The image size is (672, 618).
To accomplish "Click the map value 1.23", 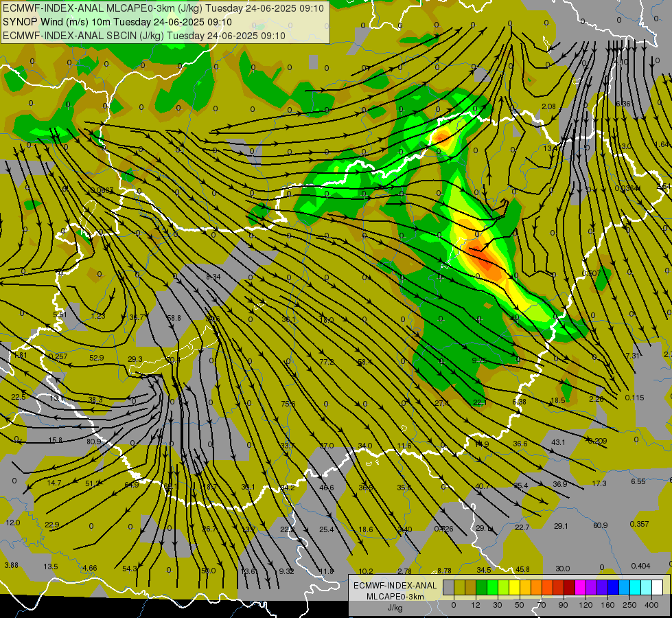I will coord(98,316).
